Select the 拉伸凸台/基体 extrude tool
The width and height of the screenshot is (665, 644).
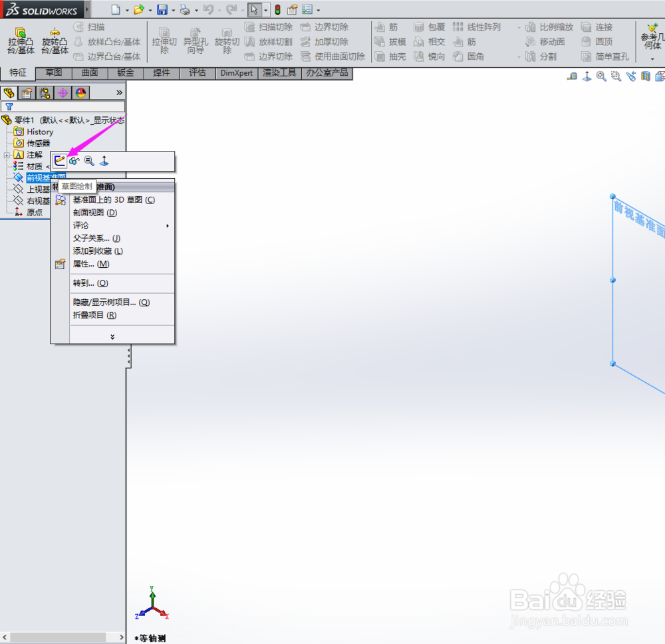pos(20,40)
